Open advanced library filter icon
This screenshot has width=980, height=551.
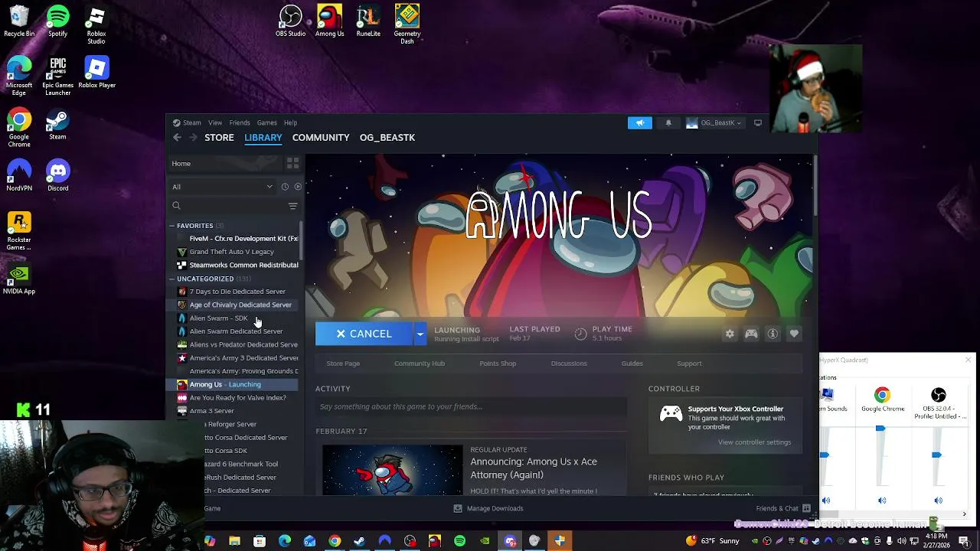point(292,206)
